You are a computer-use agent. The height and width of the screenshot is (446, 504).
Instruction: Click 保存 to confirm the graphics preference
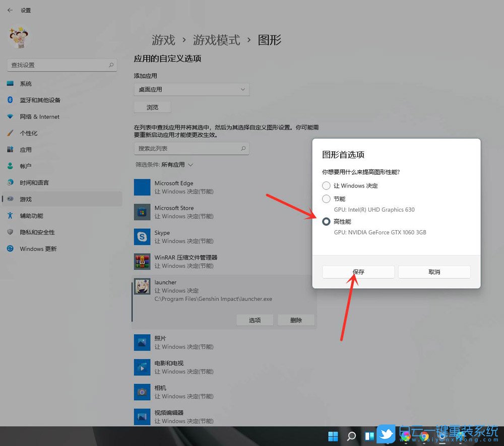click(x=358, y=272)
